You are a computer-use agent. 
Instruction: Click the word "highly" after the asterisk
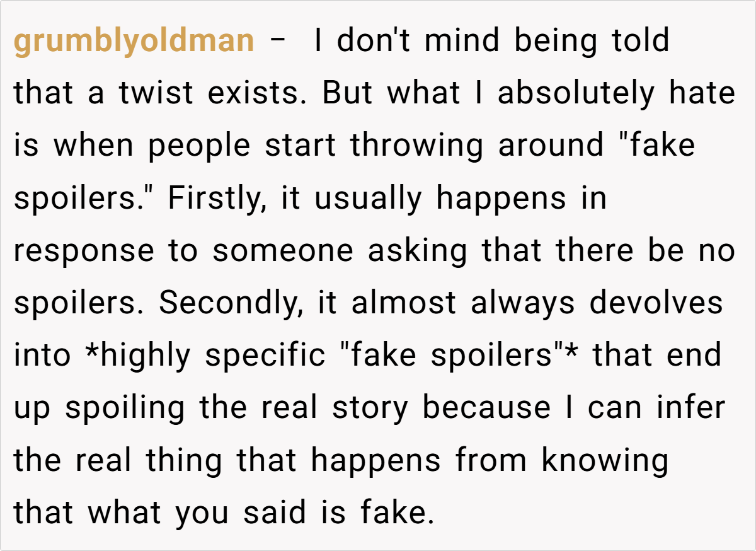tap(145, 356)
